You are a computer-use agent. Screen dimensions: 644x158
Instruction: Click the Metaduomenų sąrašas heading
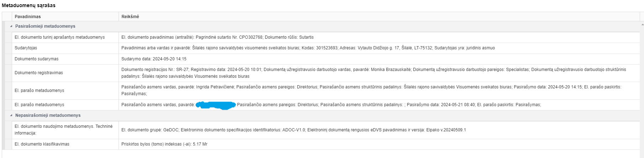point(28,5)
